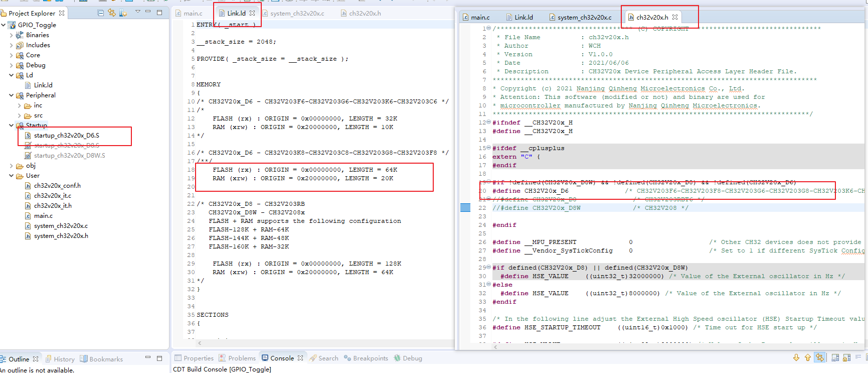Expand the Debug folder
Viewport: 868px width, 373px height.
click(12, 65)
